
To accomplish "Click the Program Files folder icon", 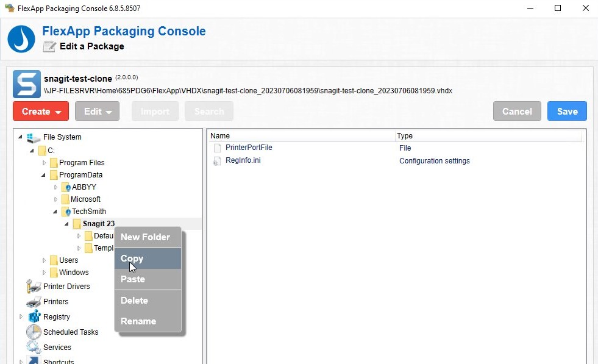I will (54, 163).
